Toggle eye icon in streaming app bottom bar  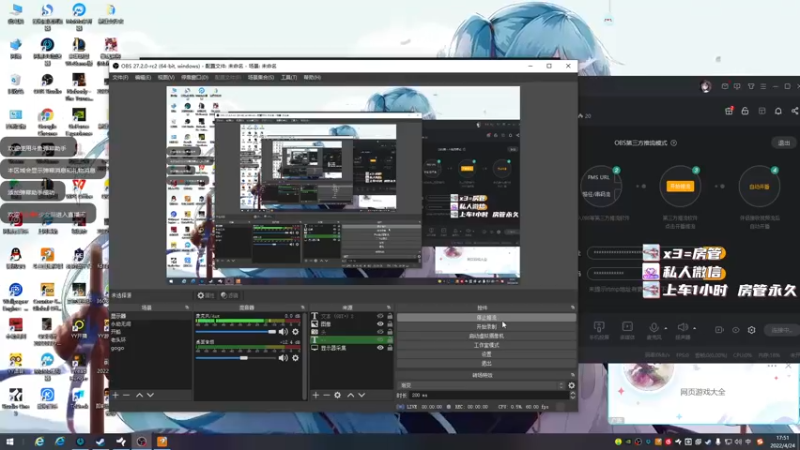click(x=736, y=330)
